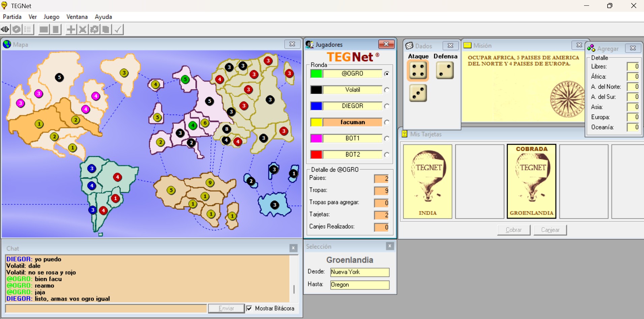644x319 pixels.
Task: Click the checkmark end turn toolbar icon
Action: pyautogui.click(x=118, y=29)
